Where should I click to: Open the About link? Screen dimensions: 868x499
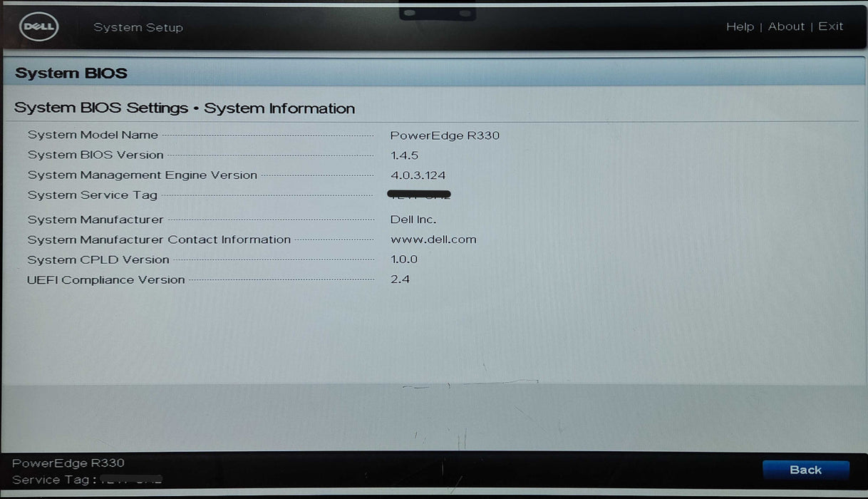[786, 26]
